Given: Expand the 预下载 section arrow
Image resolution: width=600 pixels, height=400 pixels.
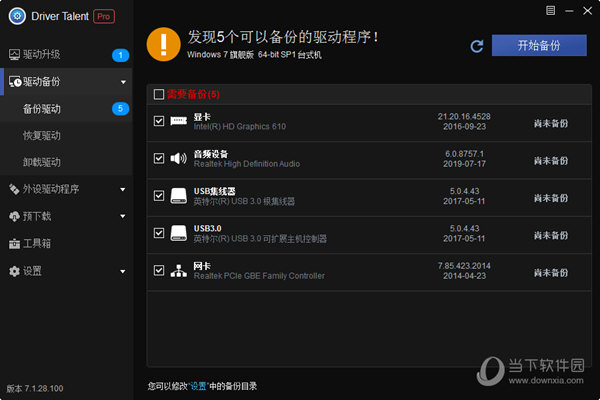Looking at the screenshot, I should (122, 216).
